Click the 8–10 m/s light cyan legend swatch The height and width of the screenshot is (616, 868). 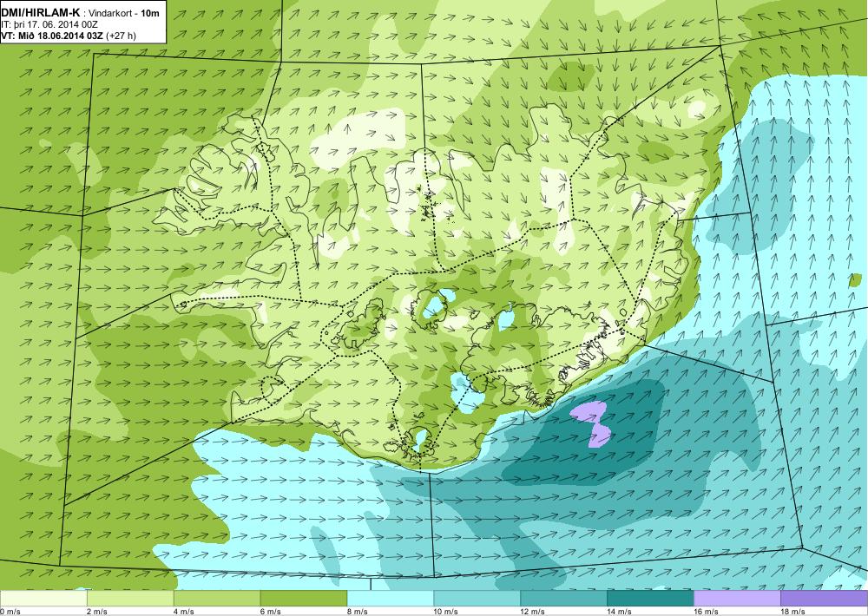pyautogui.click(x=391, y=599)
